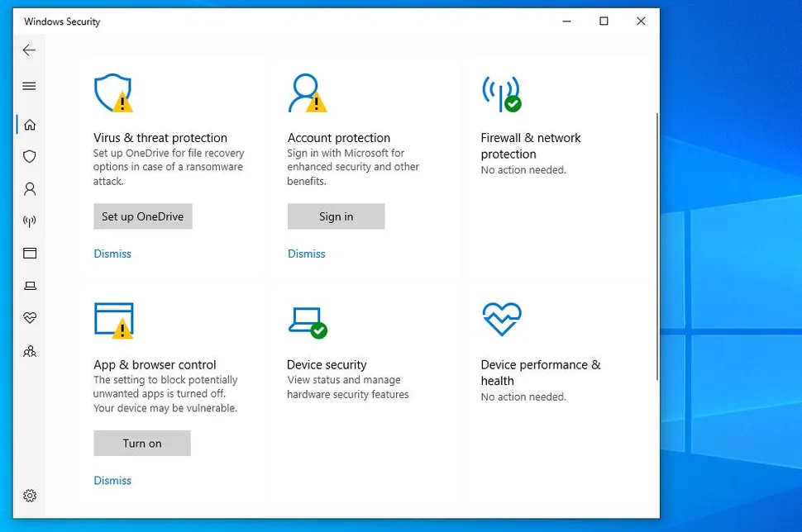This screenshot has height=532, width=802.
Task: Click the back arrow button
Action: click(29, 50)
